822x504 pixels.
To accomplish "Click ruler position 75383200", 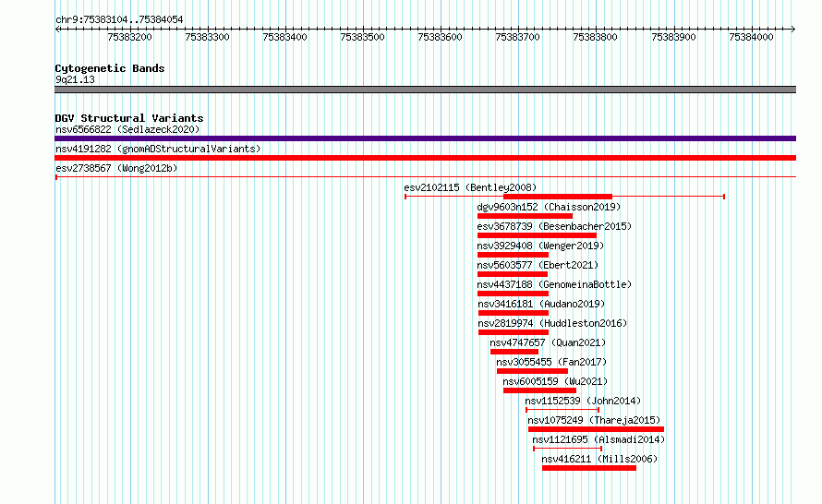I will click(x=129, y=37).
